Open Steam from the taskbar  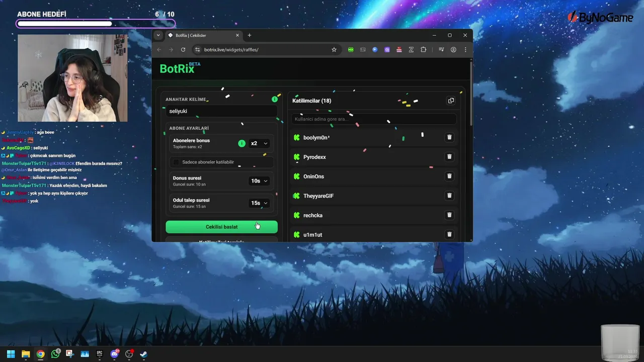point(144,354)
